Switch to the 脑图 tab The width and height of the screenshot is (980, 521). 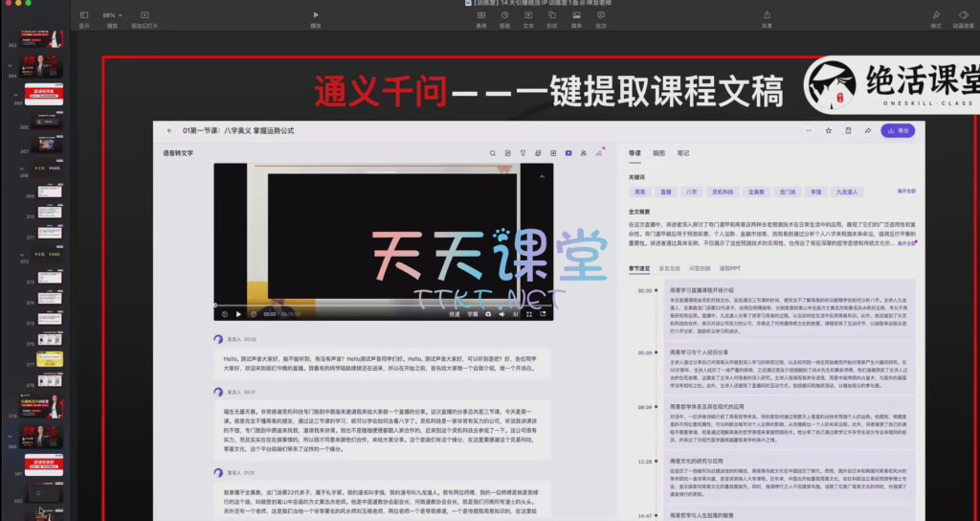tap(659, 152)
